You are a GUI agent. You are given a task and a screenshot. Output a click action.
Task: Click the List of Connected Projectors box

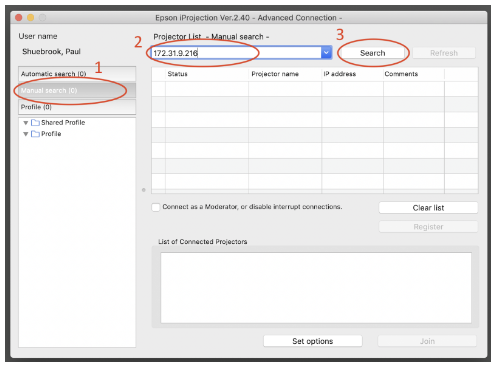[316, 287]
